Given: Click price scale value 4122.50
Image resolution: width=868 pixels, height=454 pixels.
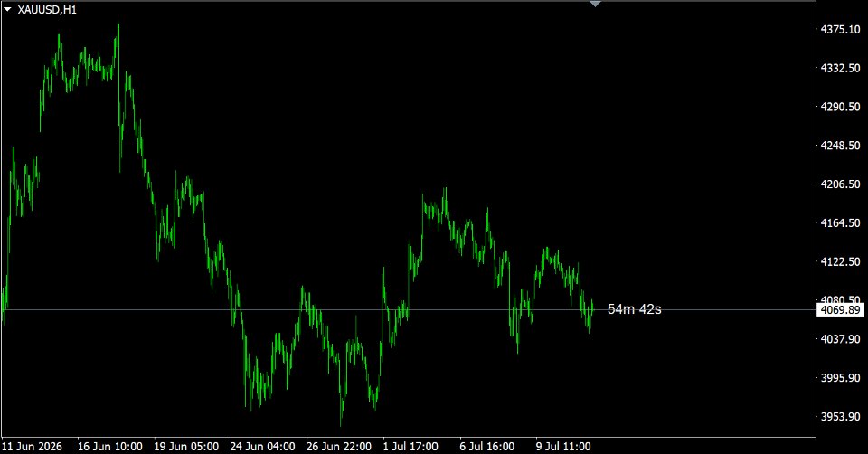Looking at the screenshot, I should (840, 261).
